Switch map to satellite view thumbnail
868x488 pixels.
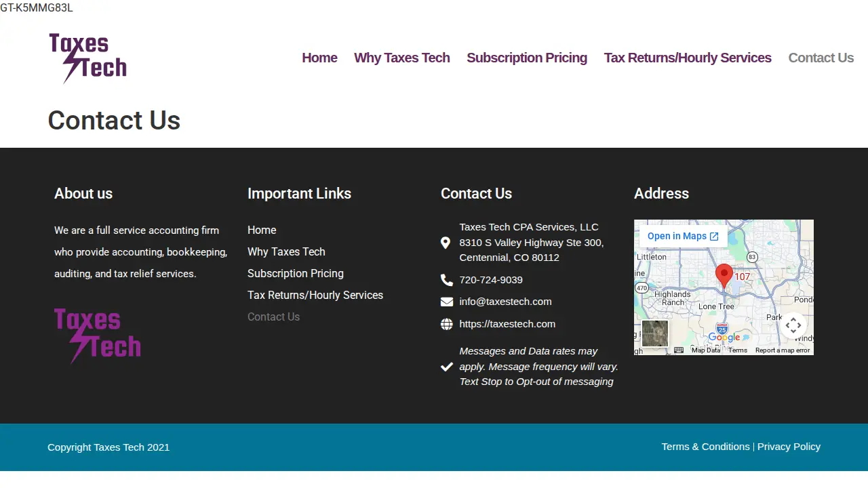(x=655, y=333)
